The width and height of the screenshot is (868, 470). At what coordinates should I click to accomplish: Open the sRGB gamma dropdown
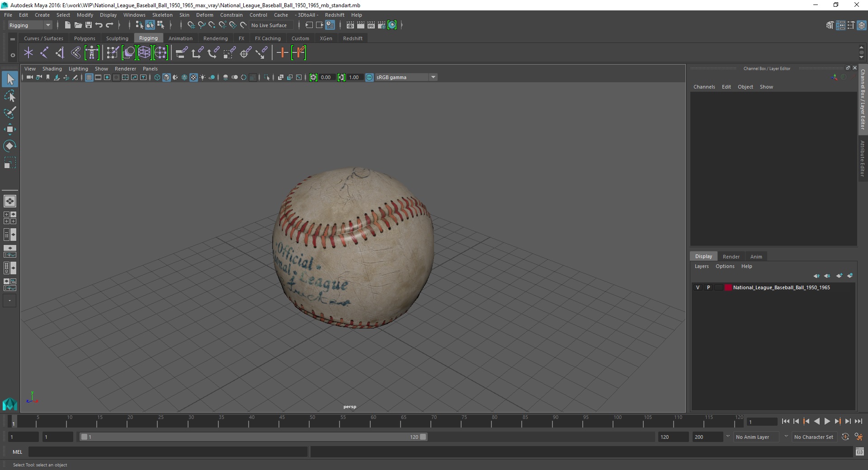point(406,77)
